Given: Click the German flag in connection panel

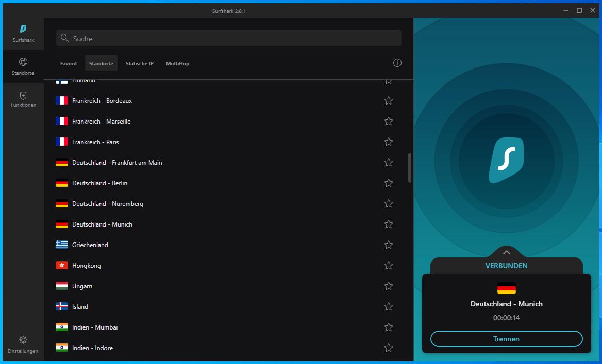Looking at the screenshot, I should point(507,288).
